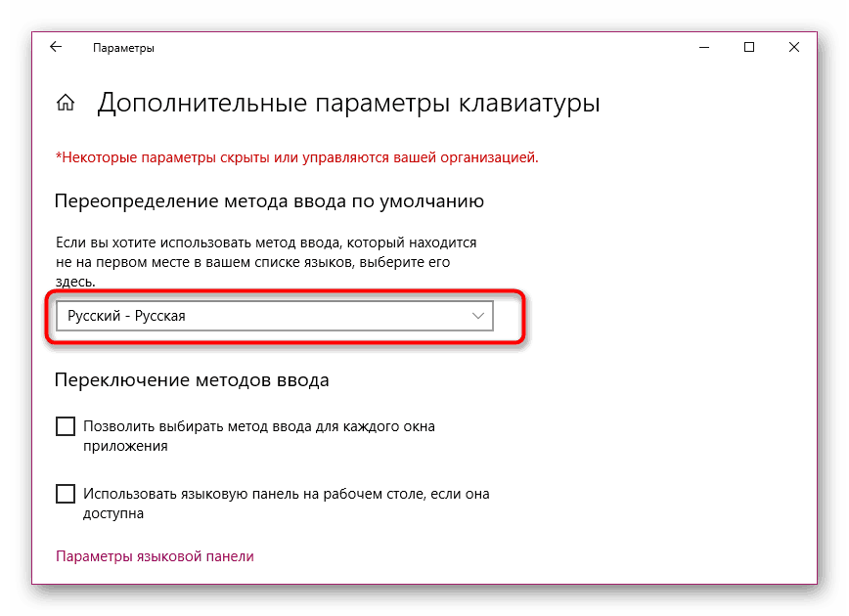Screen dimensions: 849x616
Task: Maximize the Параметры window
Action: [749, 47]
